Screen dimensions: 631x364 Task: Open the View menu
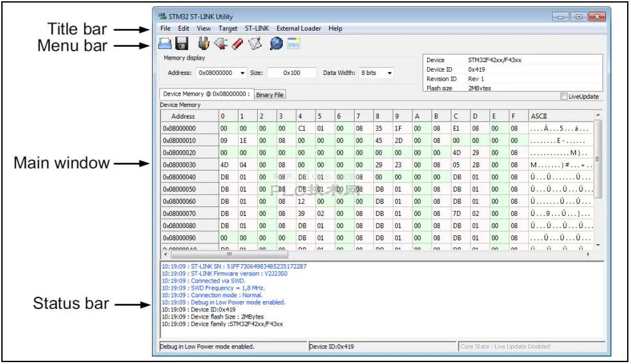tap(204, 28)
